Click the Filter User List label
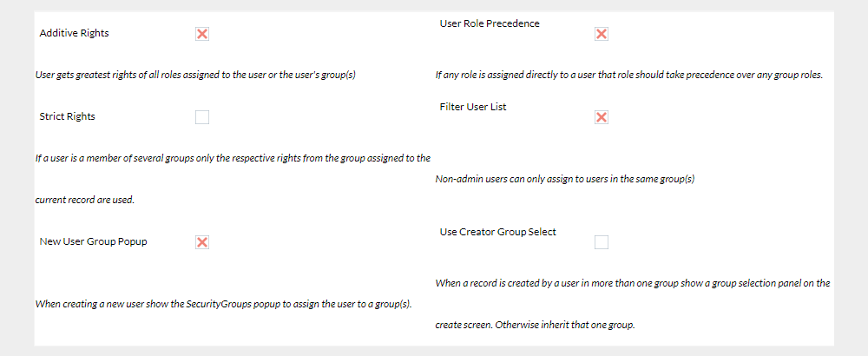 click(473, 107)
